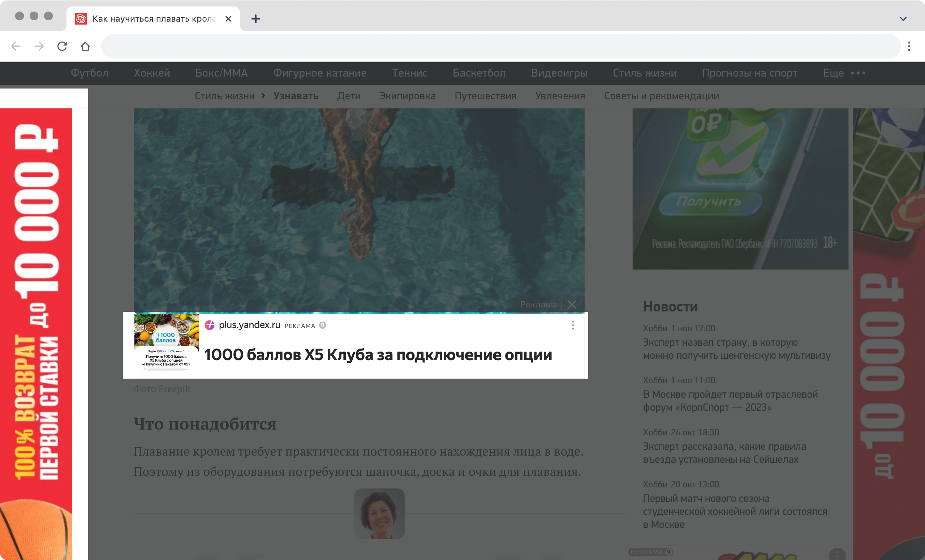
Task: Click the right 10 000 ₽ betting banner
Action: coord(889,334)
